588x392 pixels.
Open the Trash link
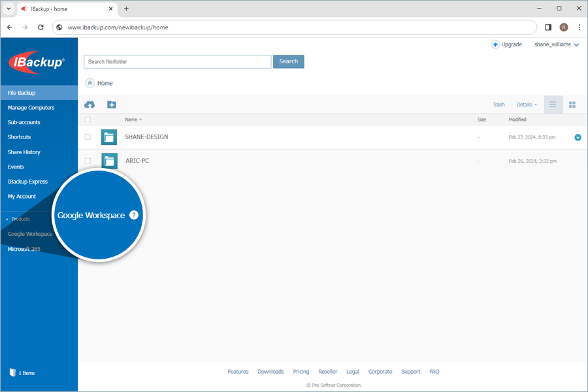click(498, 105)
